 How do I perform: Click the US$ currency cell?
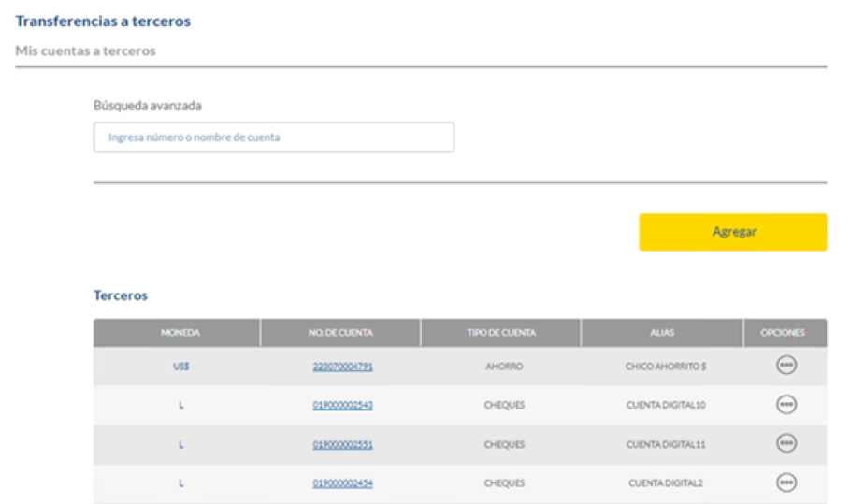[180, 367]
